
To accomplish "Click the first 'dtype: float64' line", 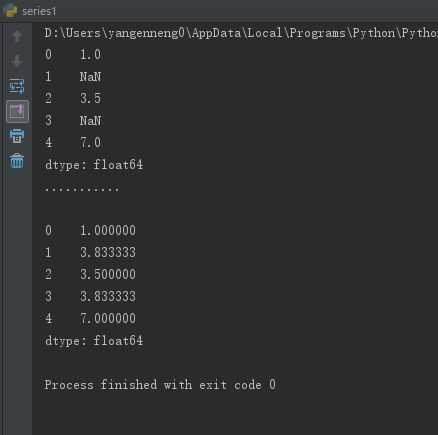I will [94, 165].
